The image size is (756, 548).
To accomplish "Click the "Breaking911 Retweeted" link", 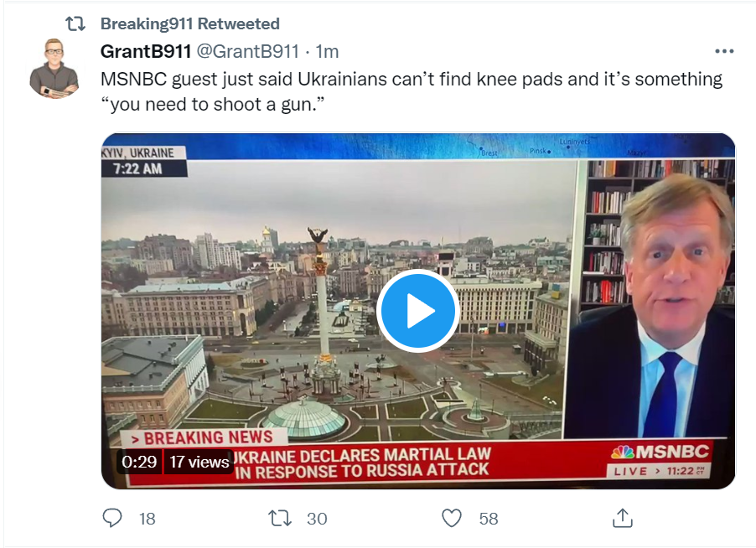I will point(190,23).
